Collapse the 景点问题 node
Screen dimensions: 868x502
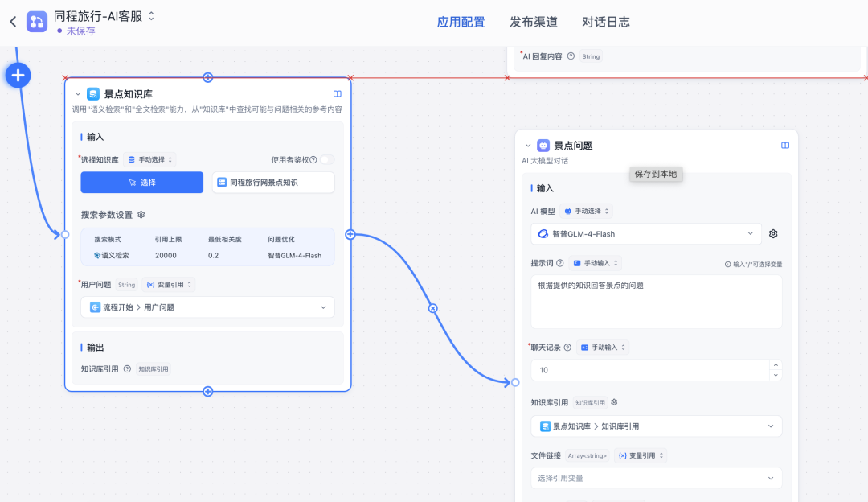point(527,146)
